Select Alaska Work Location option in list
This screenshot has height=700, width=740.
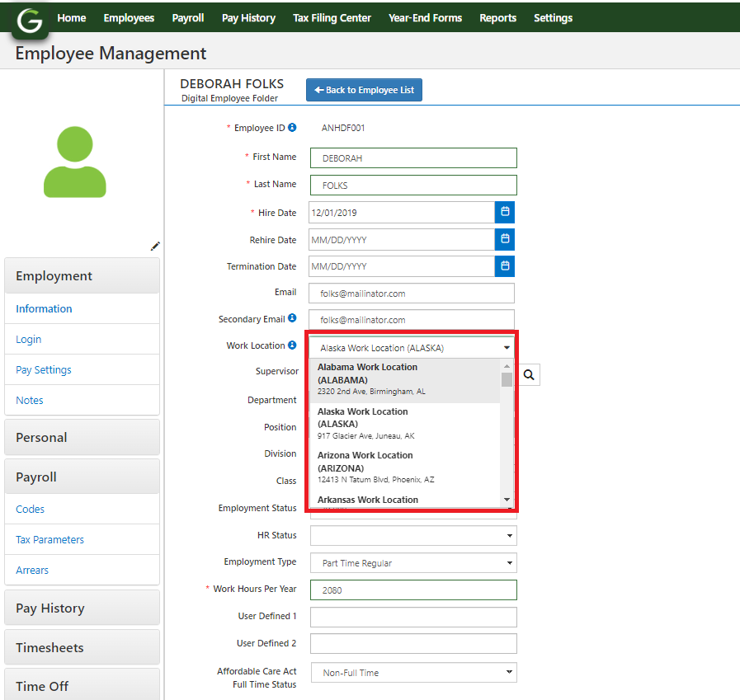point(404,425)
